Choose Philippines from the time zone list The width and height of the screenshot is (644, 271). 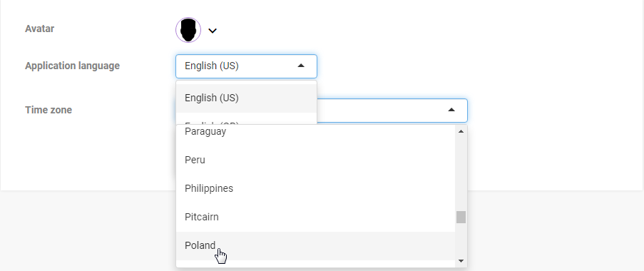(315, 188)
